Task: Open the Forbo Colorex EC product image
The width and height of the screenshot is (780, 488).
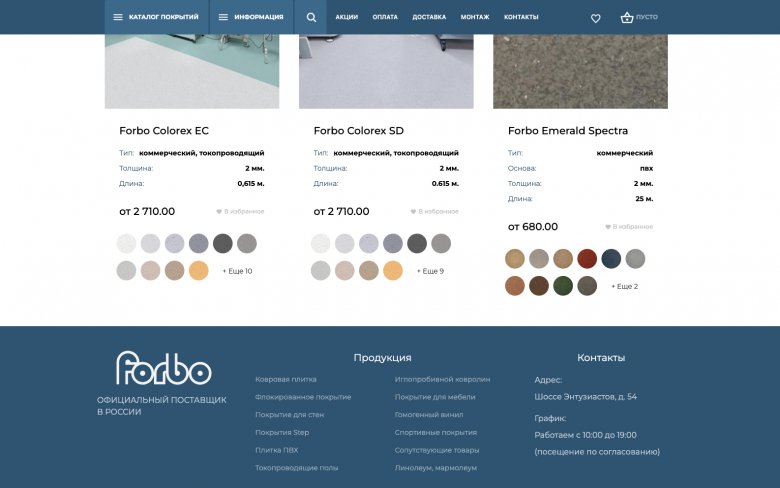Action: (x=192, y=71)
